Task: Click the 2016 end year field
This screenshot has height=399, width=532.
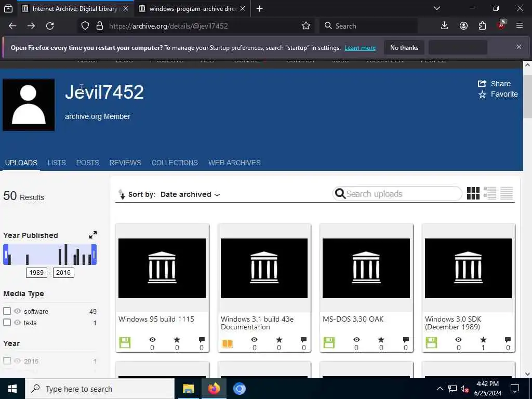Action: 63,272
